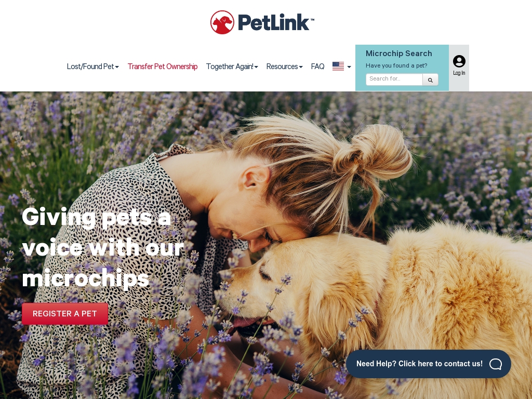Click the magnifying glass search button
The image size is (532, 399).
pyautogui.click(x=430, y=79)
